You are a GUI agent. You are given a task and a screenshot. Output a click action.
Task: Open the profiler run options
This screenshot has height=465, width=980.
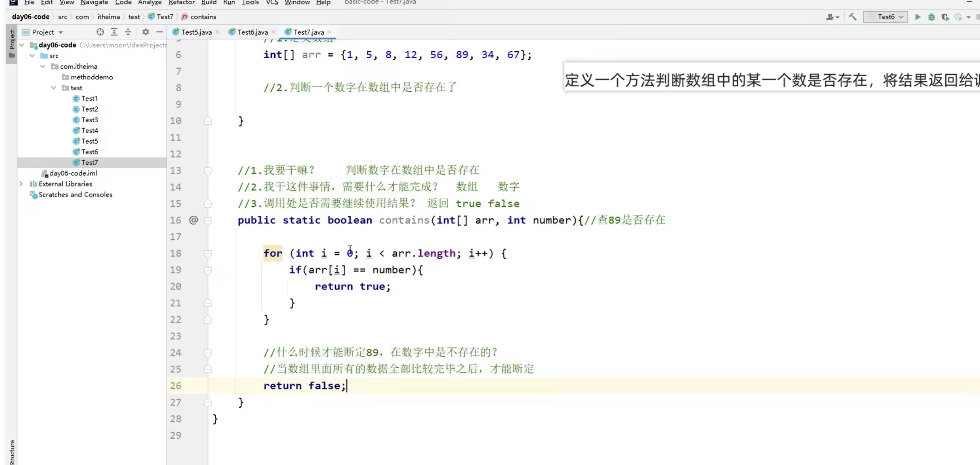tap(960, 17)
